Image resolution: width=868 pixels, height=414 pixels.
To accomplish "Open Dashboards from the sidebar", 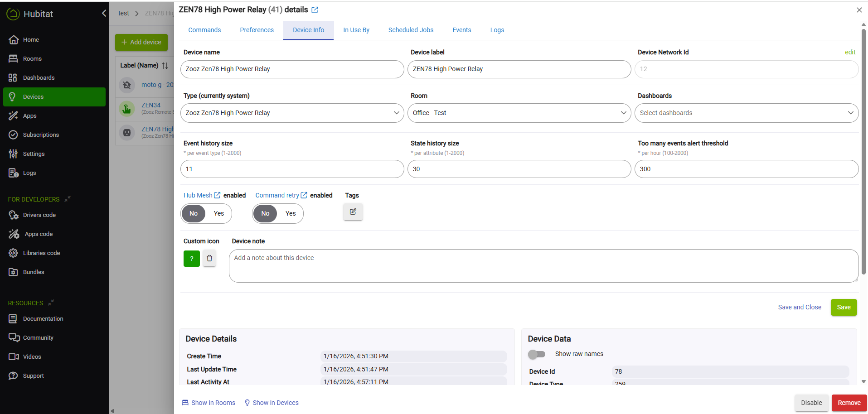I will coord(39,78).
